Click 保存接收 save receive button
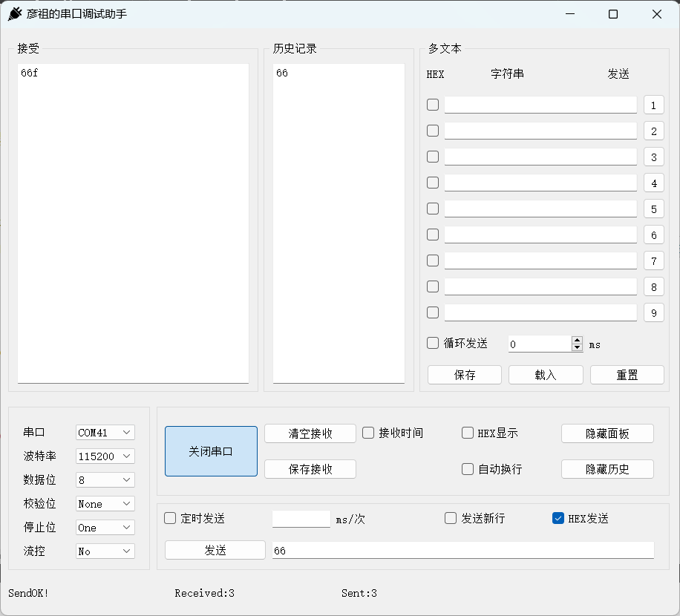The image size is (680, 616). tap(310, 469)
